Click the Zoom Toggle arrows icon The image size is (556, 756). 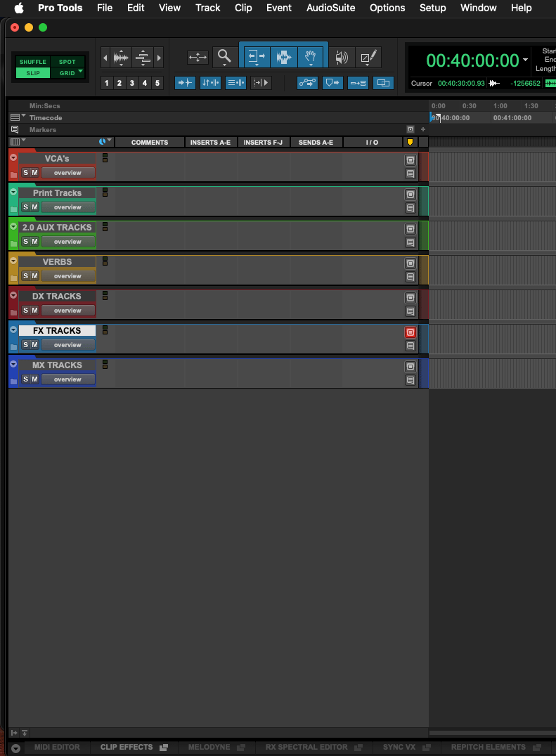coord(198,58)
